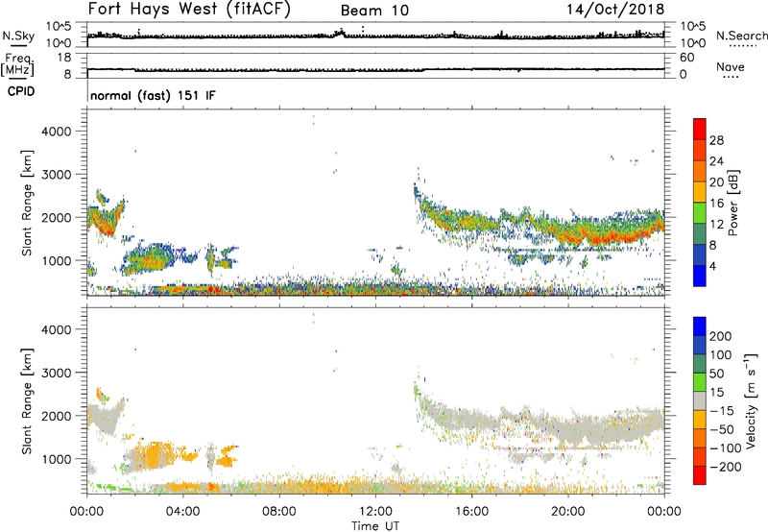768x532 pixels.
Task: Click the velocity panel 'Slant Range [km]' label
Action: point(27,401)
